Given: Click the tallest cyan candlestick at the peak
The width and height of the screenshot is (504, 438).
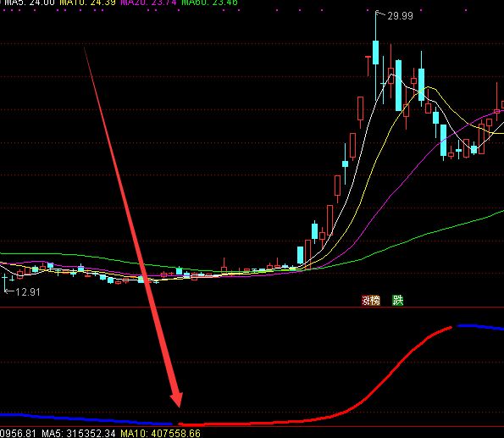Looking at the screenshot, I should (x=375, y=53).
